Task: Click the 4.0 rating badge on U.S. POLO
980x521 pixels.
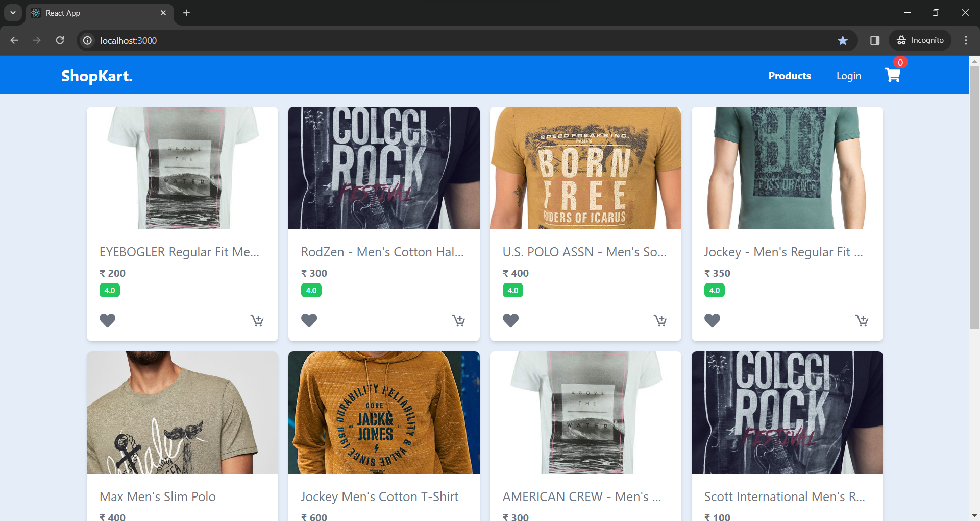Action: coord(513,290)
